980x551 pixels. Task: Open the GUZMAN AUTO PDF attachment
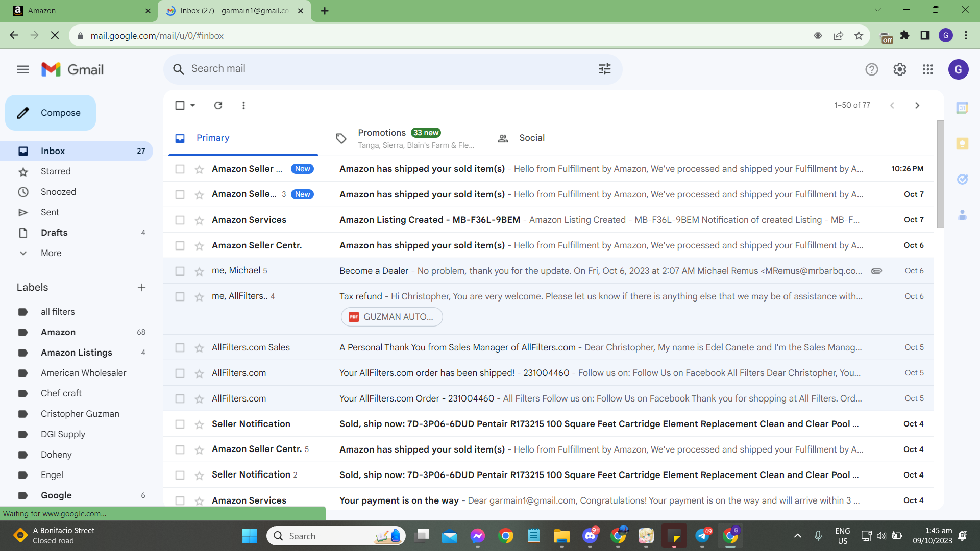tap(391, 317)
